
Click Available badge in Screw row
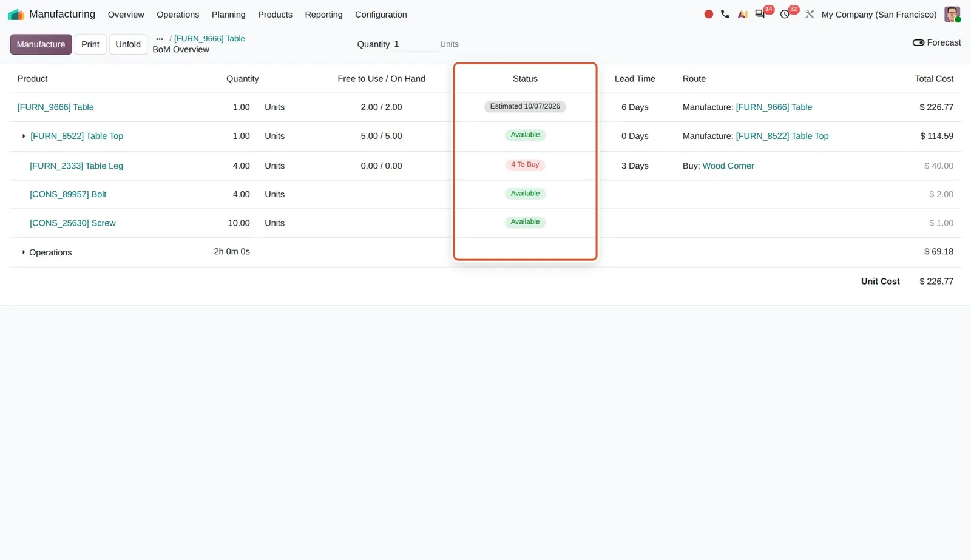point(525,222)
